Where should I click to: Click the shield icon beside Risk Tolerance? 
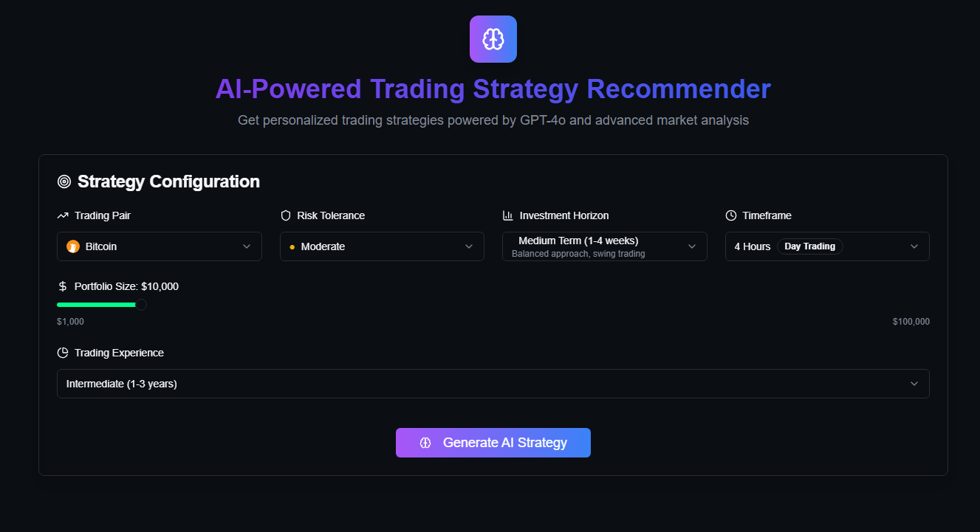[286, 215]
